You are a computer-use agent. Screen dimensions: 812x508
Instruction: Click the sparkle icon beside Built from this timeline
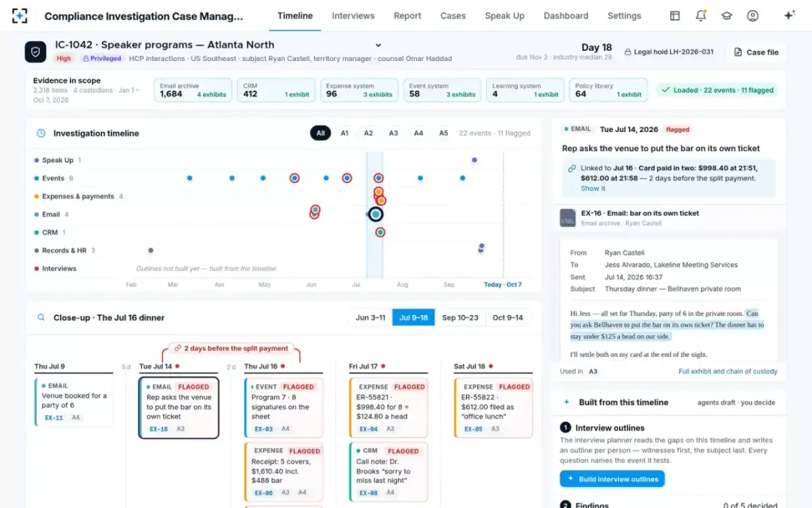(566, 402)
